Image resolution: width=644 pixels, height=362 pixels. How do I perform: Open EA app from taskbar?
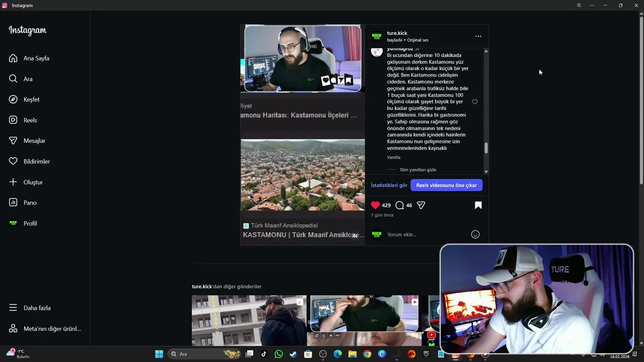coord(412,354)
